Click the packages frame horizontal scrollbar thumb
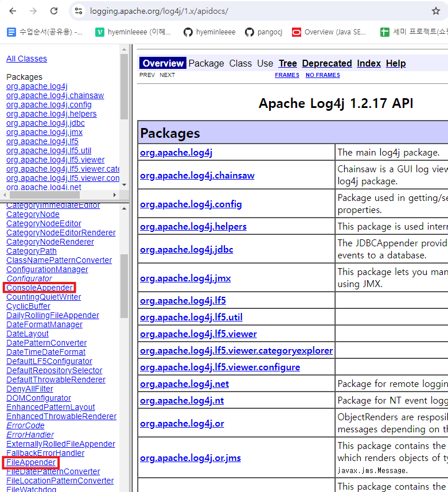This screenshot has width=448, height=492. [45, 195]
